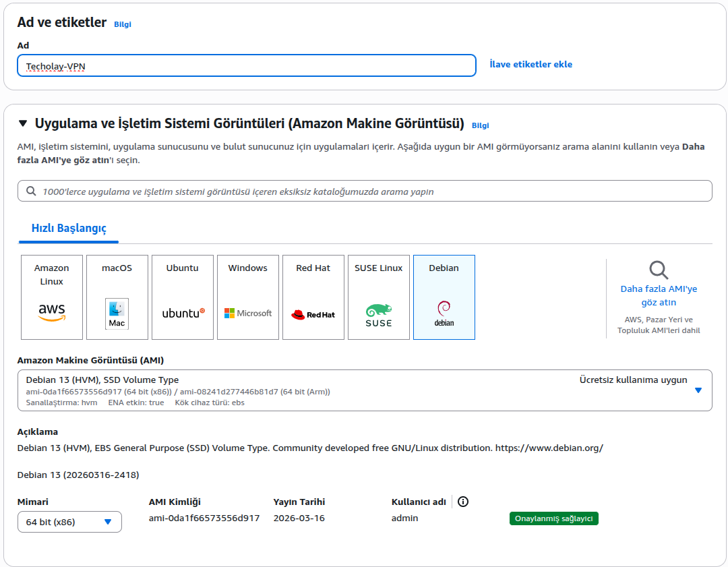Click the Kök cihaz türü: ebs text

click(210, 402)
